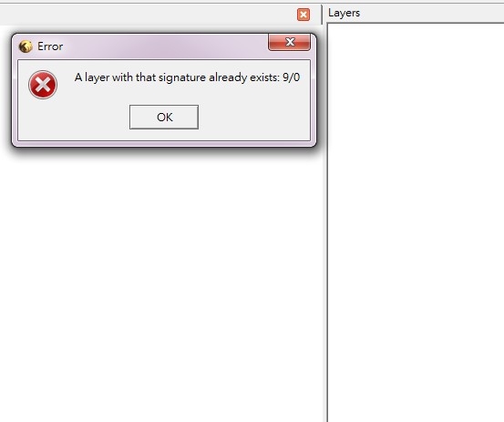Viewport: 504px width, 422px height.
Task: Click the left border of the Layers list
Action: point(327,221)
